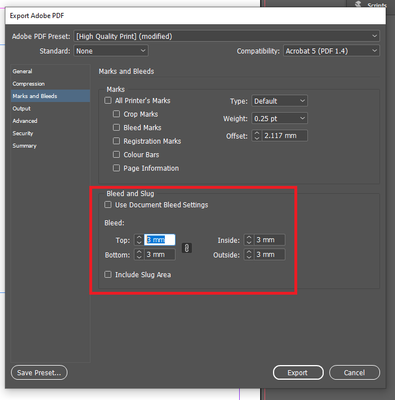Tick the Crop Marks checkbox
This screenshot has width=395, height=400.
pyautogui.click(x=116, y=114)
